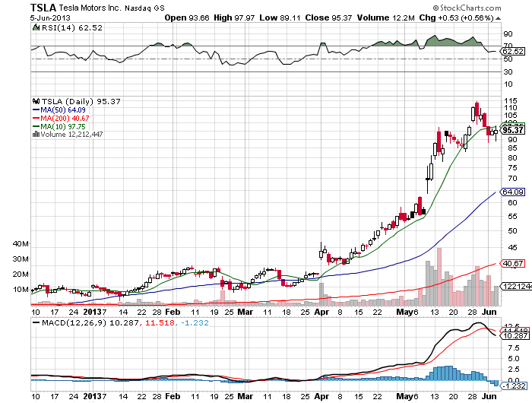Image resolution: width=532 pixels, height=403 pixels.
Task: Click the 'Volume 12,212,447' legend text
Action: (x=71, y=135)
